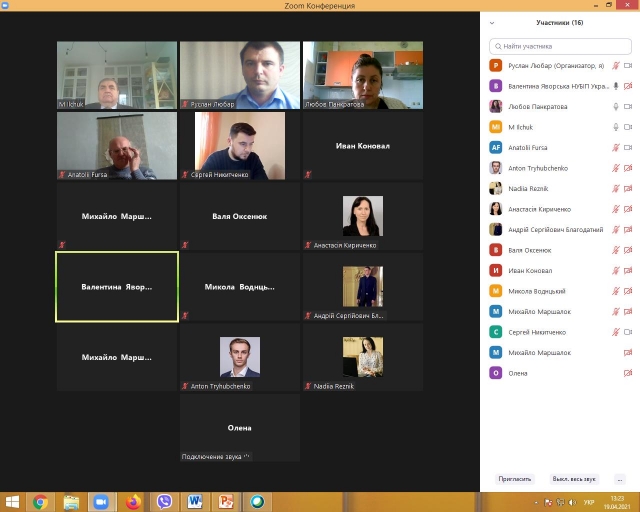The height and width of the screenshot is (512, 640).
Task: Click microphone icon of Валентина Яворська
Action: click(x=616, y=86)
